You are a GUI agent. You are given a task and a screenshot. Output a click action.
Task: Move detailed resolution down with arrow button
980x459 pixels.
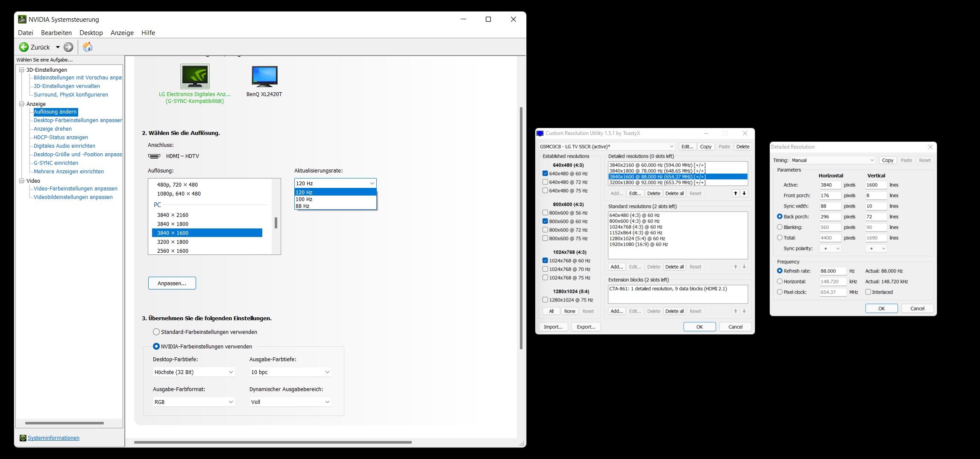click(x=744, y=193)
